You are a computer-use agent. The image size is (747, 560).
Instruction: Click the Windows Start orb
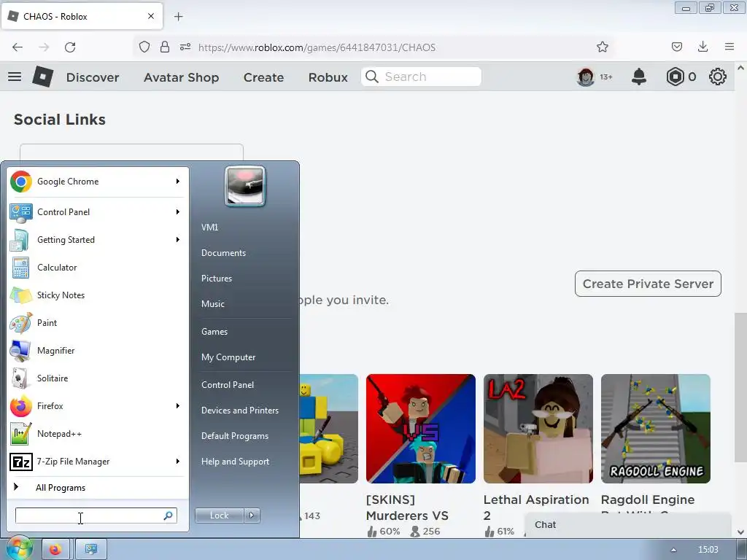coord(18,548)
